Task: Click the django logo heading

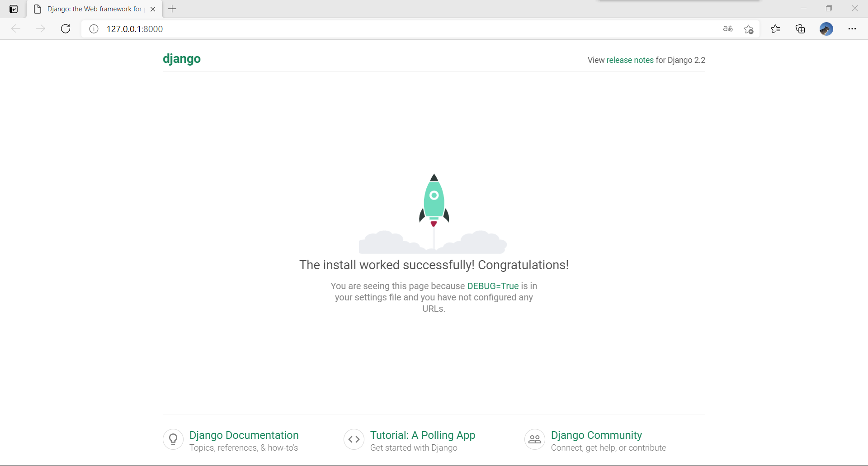Action: click(x=182, y=59)
